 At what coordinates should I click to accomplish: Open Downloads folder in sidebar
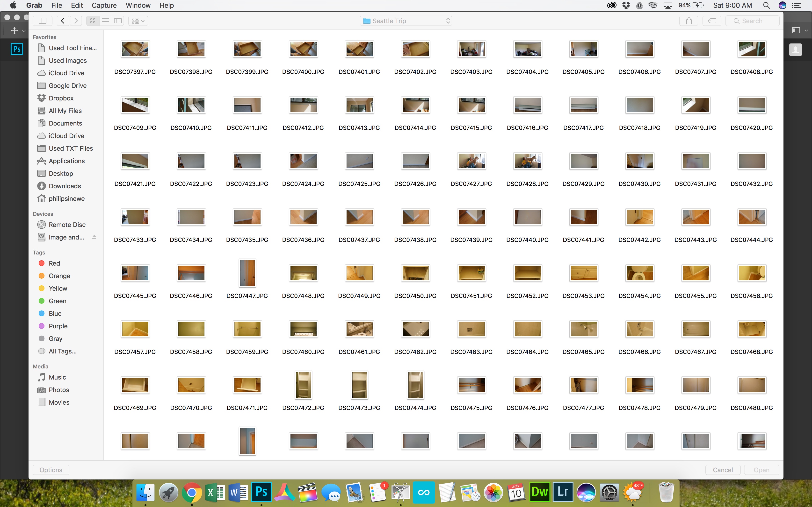65,186
